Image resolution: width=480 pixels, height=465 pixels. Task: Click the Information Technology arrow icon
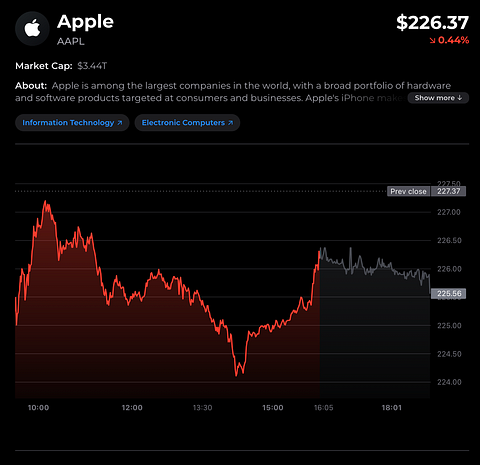click(120, 123)
